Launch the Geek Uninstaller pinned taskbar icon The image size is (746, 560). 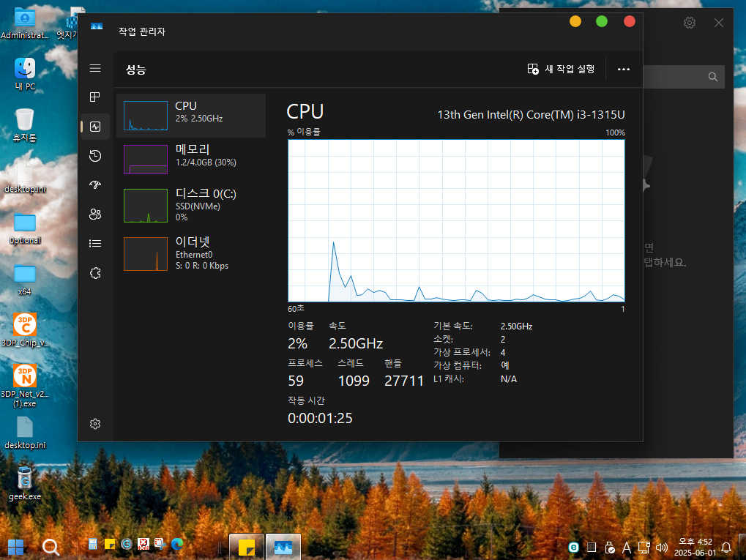(126, 544)
